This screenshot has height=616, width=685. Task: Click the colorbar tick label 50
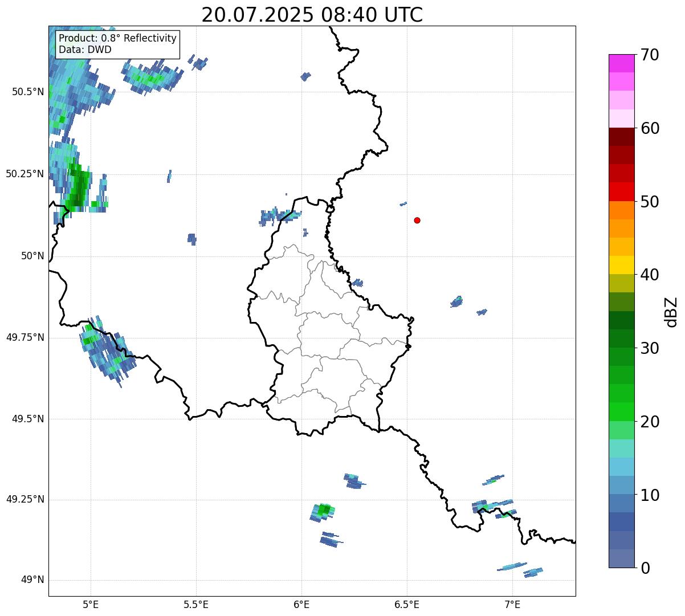pyautogui.click(x=650, y=202)
